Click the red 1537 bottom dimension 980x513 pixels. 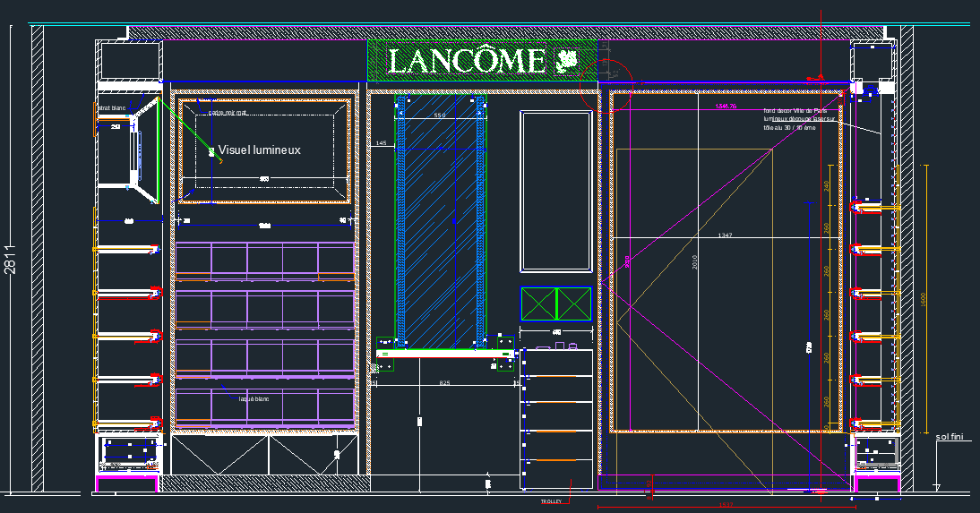tap(726, 506)
